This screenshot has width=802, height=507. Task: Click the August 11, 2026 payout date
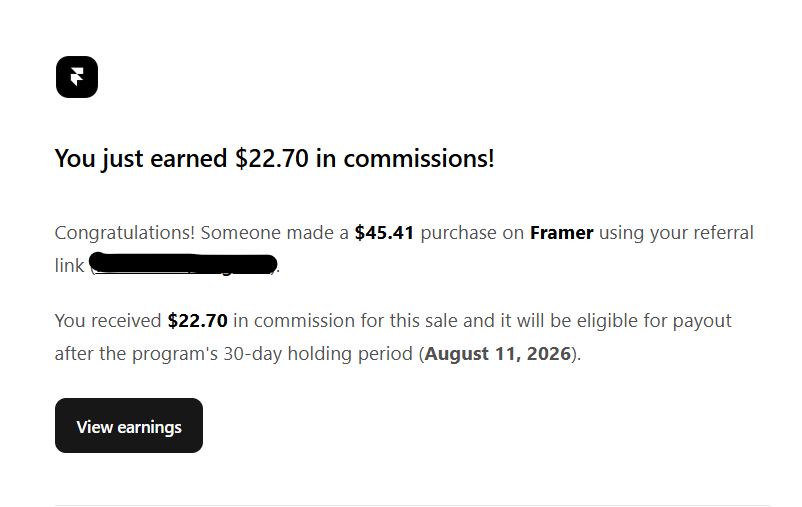498,354
